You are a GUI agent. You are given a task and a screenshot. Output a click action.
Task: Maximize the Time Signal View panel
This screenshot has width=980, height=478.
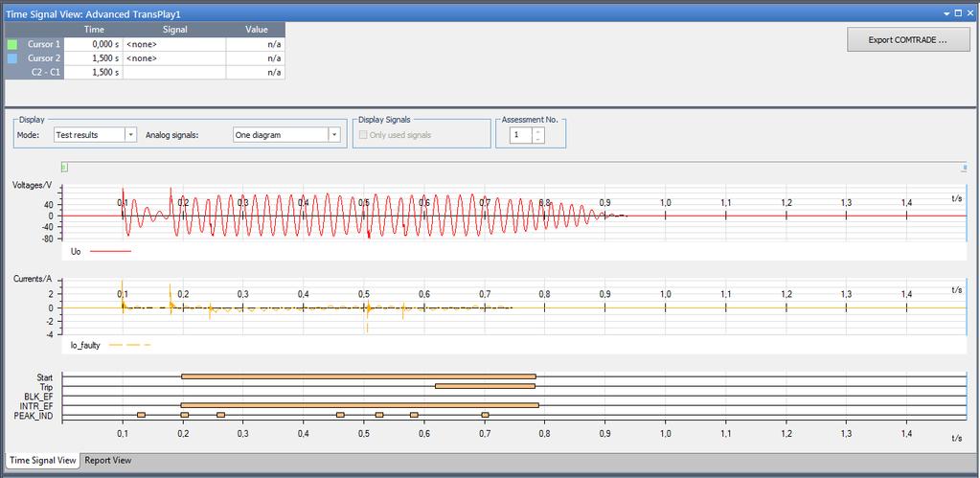959,12
